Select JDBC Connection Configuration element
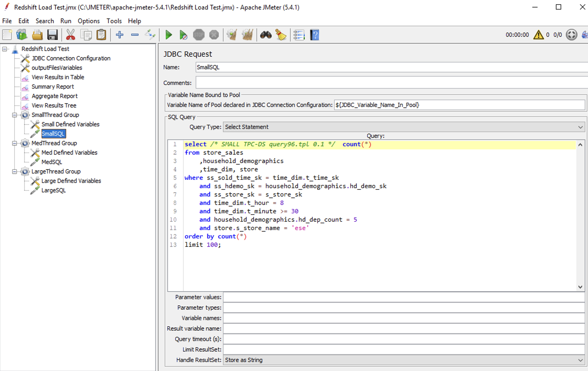588x371 pixels. (x=71, y=58)
